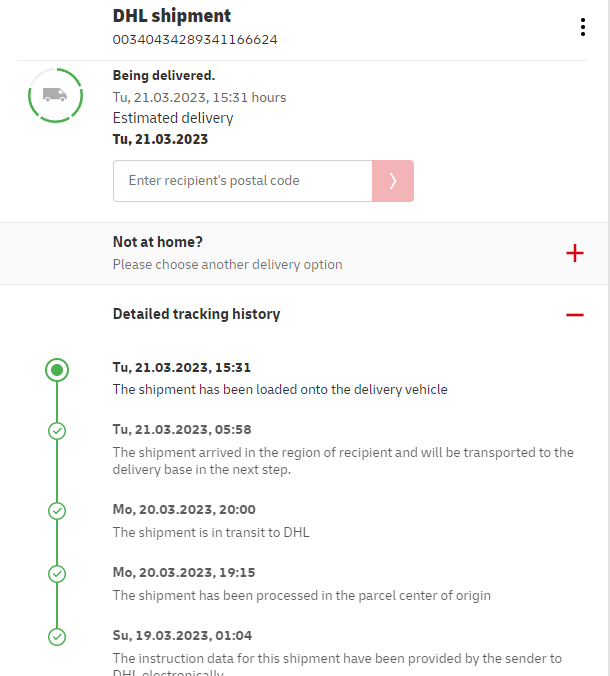The image size is (610, 676).
Task: Collapse Detailed tracking history with minus icon
Action: point(575,315)
